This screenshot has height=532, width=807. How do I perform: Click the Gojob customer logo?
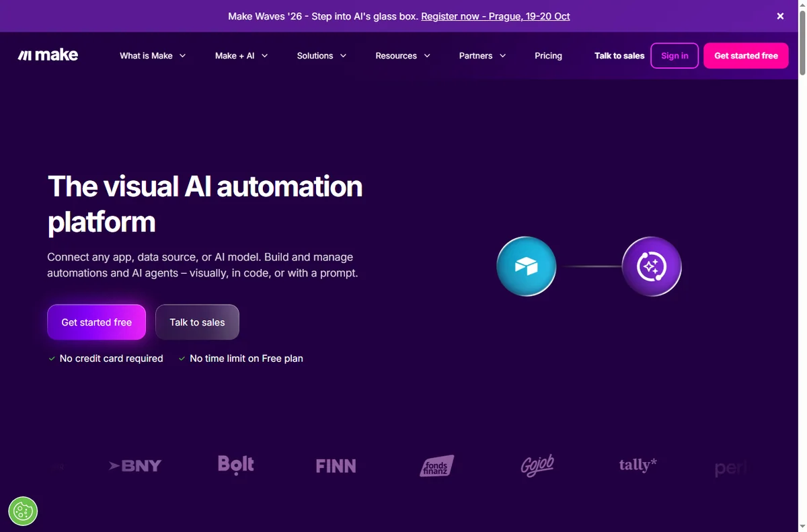(537, 465)
